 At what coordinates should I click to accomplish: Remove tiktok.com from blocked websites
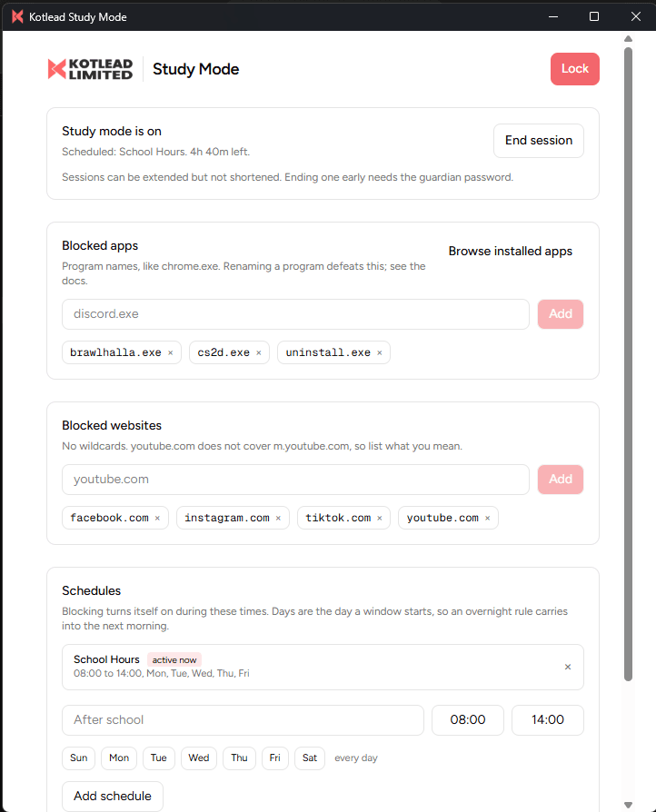(379, 518)
